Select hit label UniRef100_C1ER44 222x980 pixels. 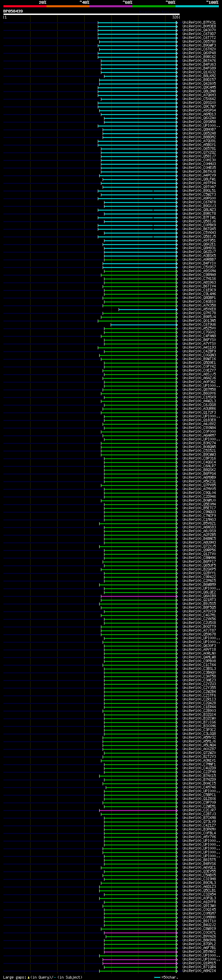pos(199,707)
